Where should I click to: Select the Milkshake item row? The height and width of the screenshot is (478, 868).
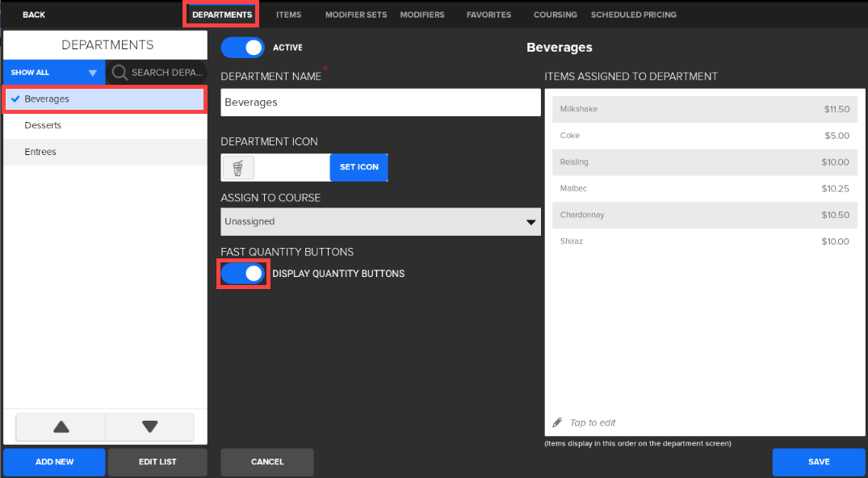(x=704, y=109)
